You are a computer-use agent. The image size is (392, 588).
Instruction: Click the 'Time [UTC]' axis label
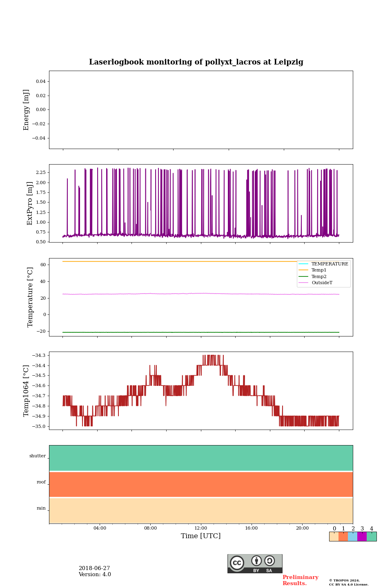(201, 536)
